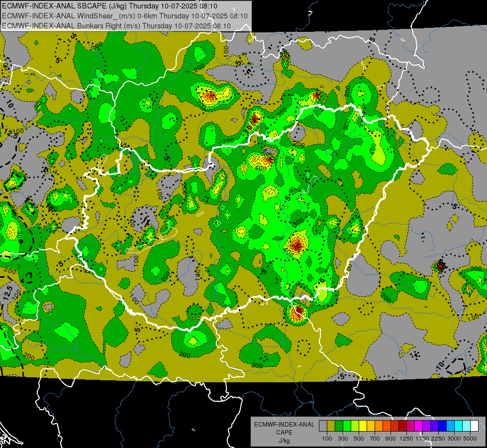The width and height of the screenshot is (487, 448).
Task: Click the magenta legend swatch
Action: (419, 426)
